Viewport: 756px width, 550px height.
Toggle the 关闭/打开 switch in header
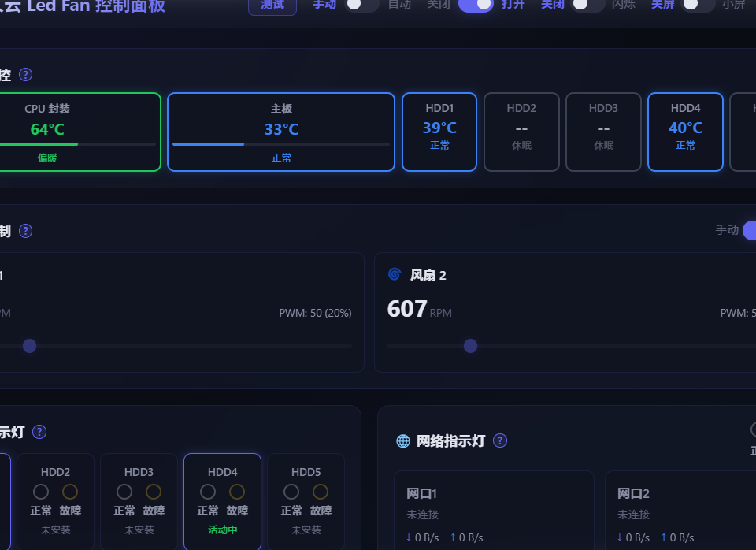coord(476,5)
